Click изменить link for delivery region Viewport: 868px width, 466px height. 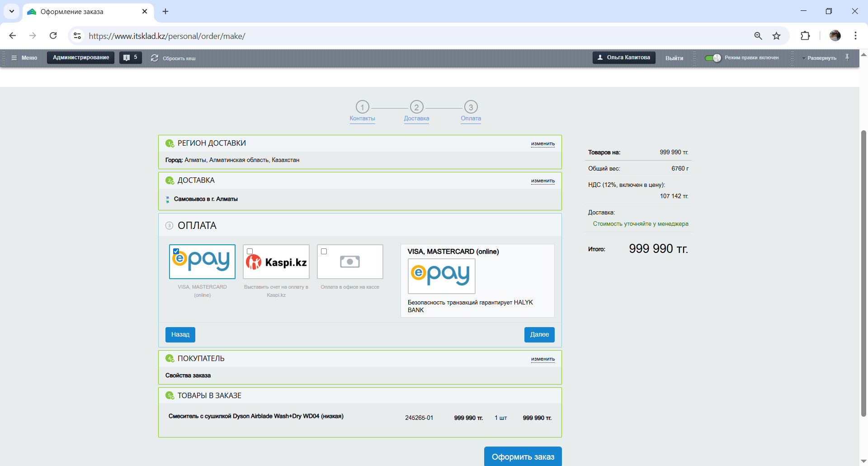point(542,144)
